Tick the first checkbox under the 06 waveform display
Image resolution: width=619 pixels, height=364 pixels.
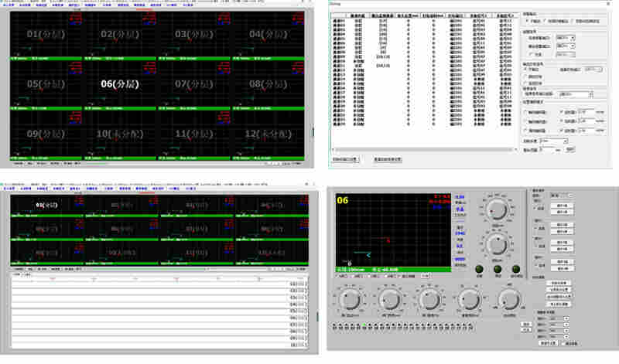point(337,275)
